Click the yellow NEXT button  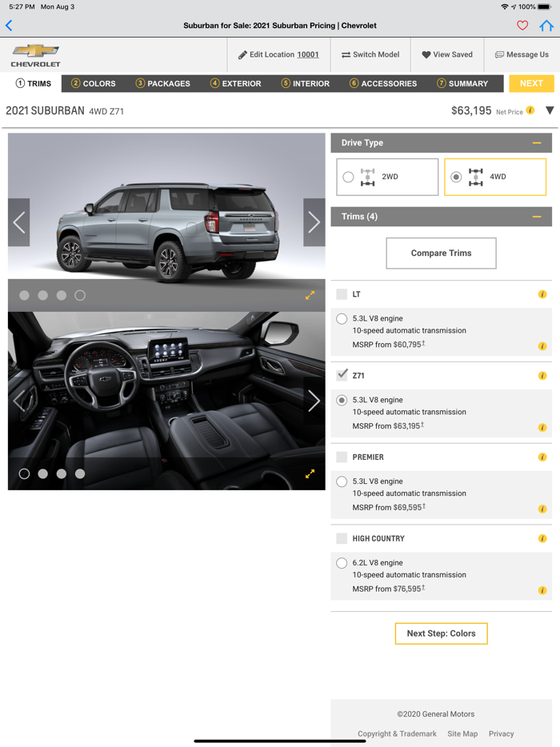click(531, 83)
